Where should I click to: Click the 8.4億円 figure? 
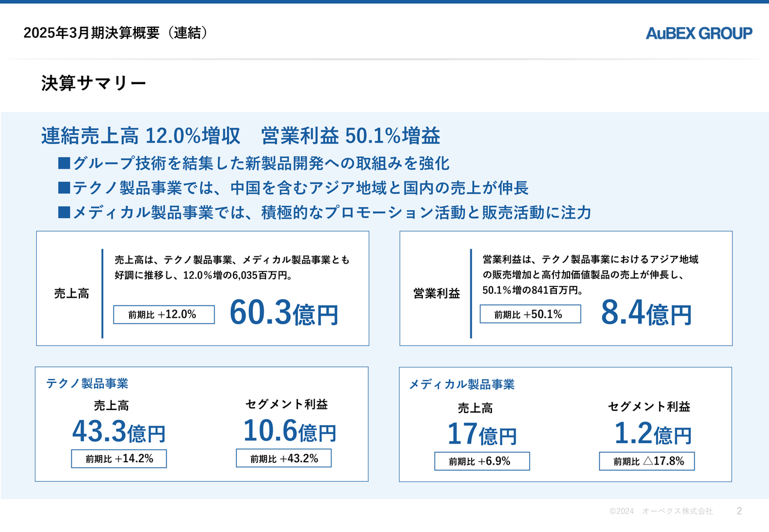click(646, 313)
